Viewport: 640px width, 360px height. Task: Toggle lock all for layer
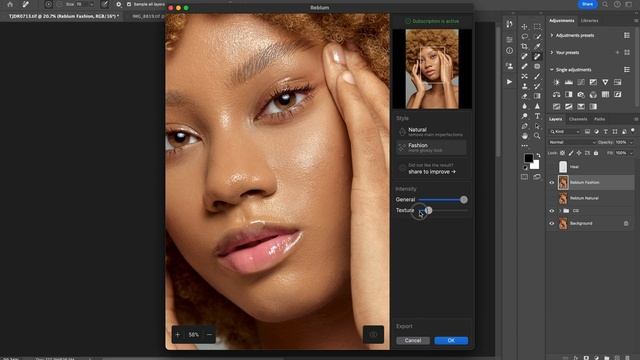596,153
